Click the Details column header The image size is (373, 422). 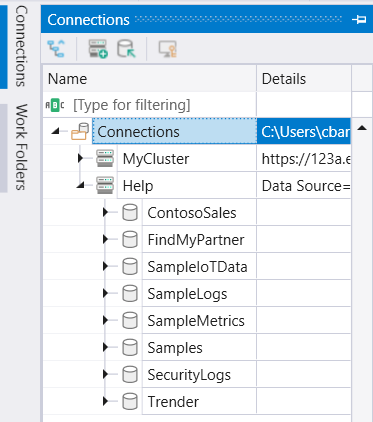click(x=304, y=79)
